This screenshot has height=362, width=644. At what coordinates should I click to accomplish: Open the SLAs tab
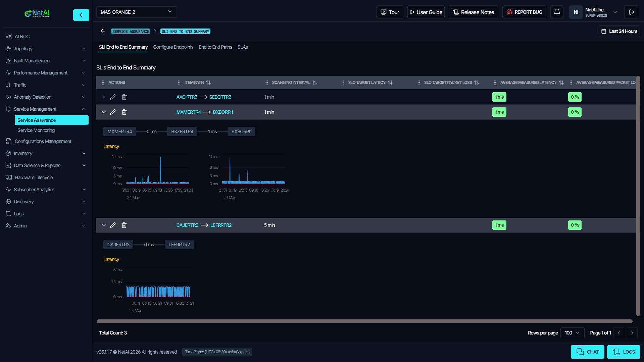point(242,47)
